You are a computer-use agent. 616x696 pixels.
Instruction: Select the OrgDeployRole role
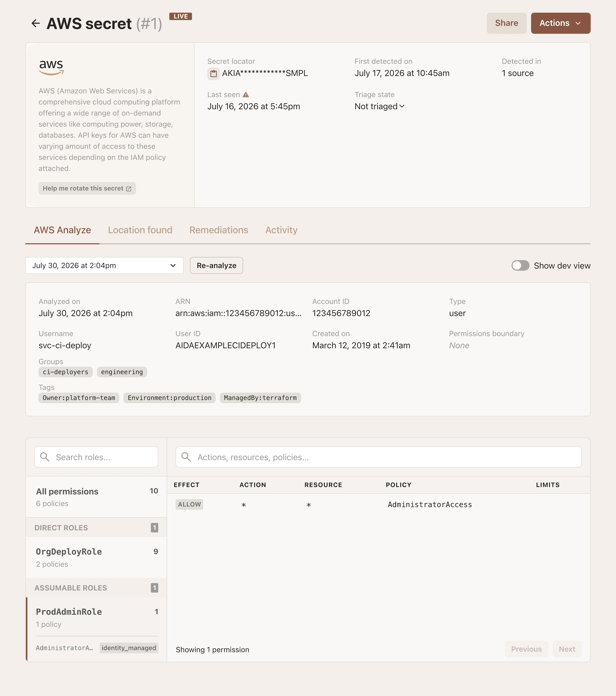pos(96,557)
